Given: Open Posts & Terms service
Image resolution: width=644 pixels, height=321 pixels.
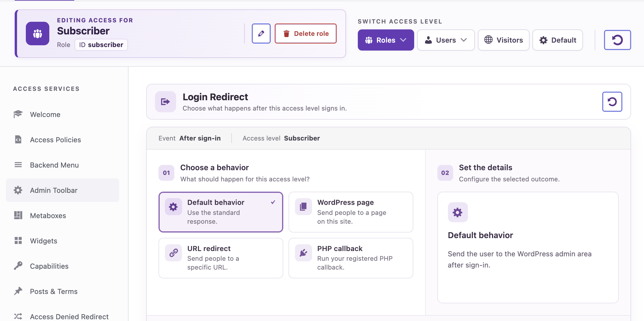Looking at the screenshot, I should (63, 291).
